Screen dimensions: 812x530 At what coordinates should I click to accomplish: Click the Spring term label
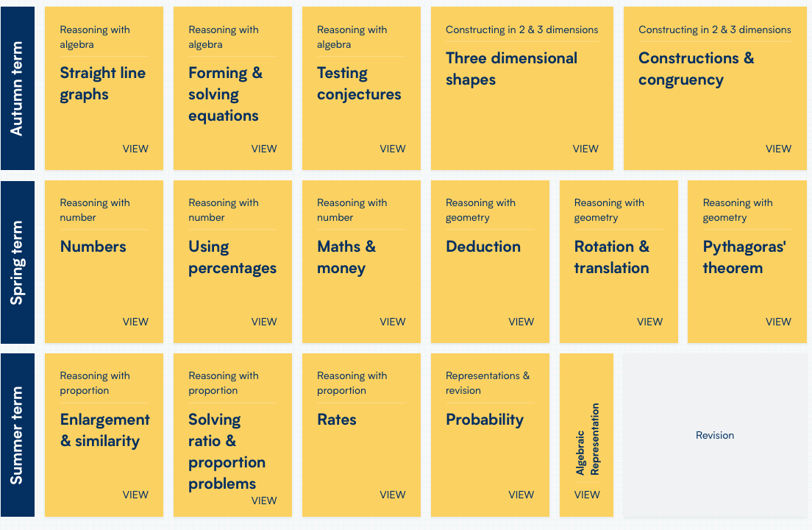pyautogui.click(x=18, y=261)
